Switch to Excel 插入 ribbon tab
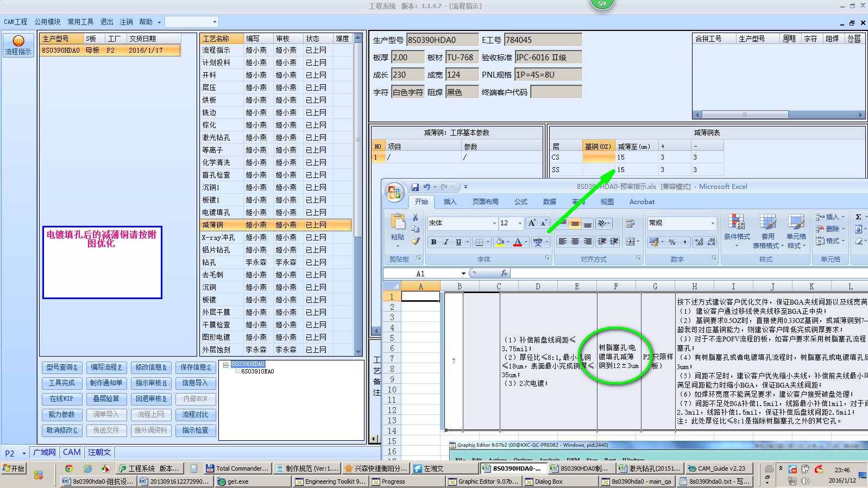The width and height of the screenshot is (868, 488). (450, 201)
